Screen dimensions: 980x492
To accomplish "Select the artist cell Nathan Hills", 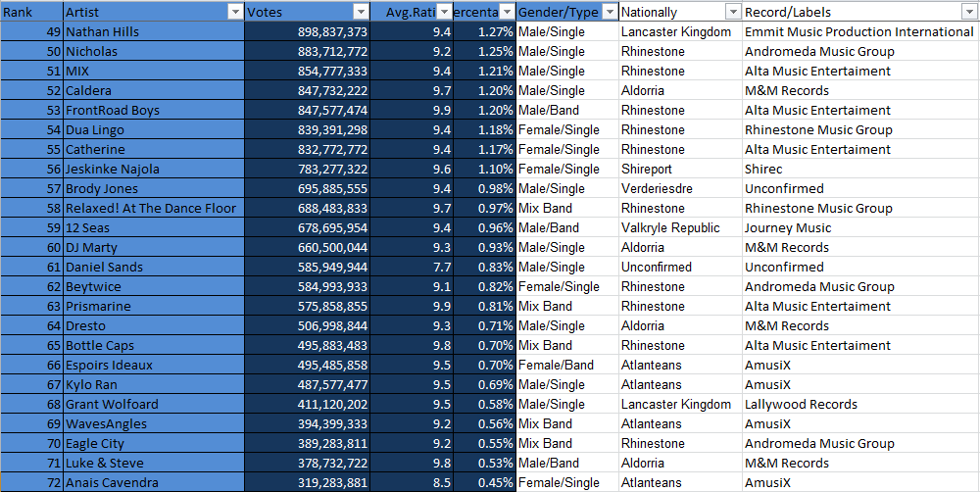I will [153, 32].
